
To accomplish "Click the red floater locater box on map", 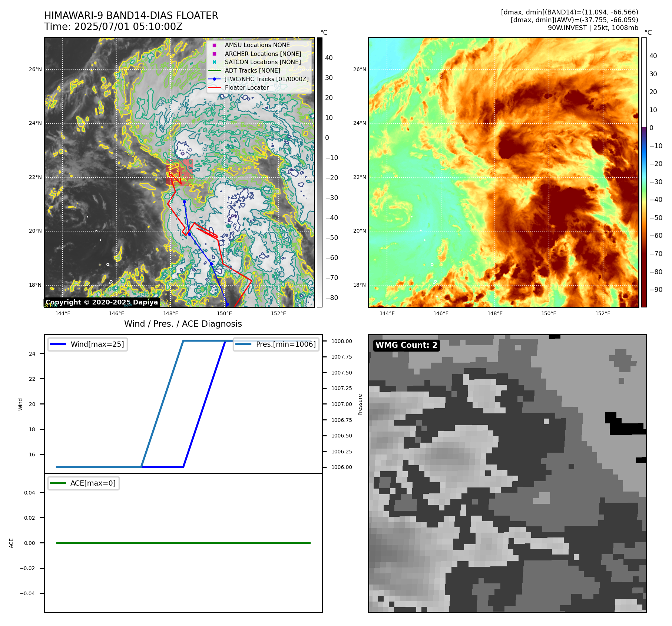I will click(179, 172).
